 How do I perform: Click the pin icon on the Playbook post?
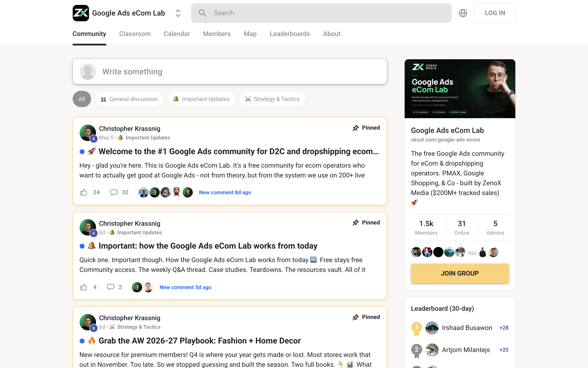pos(355,317)
